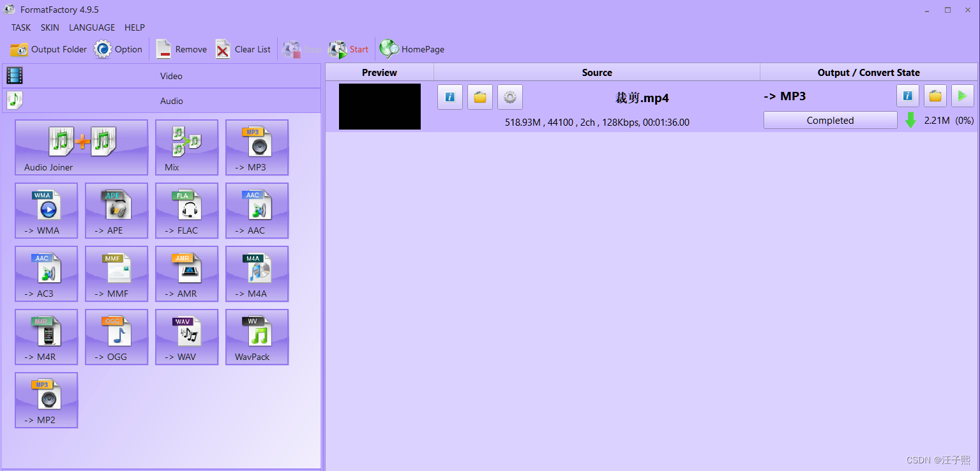Expand the Audio category section
Screen dimensions: 980x471
162,101
